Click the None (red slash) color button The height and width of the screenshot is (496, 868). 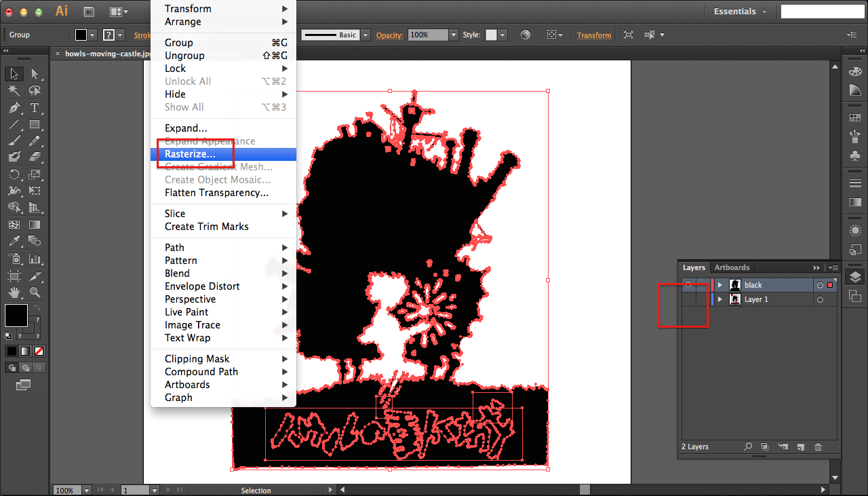click(x=39, y=351)
